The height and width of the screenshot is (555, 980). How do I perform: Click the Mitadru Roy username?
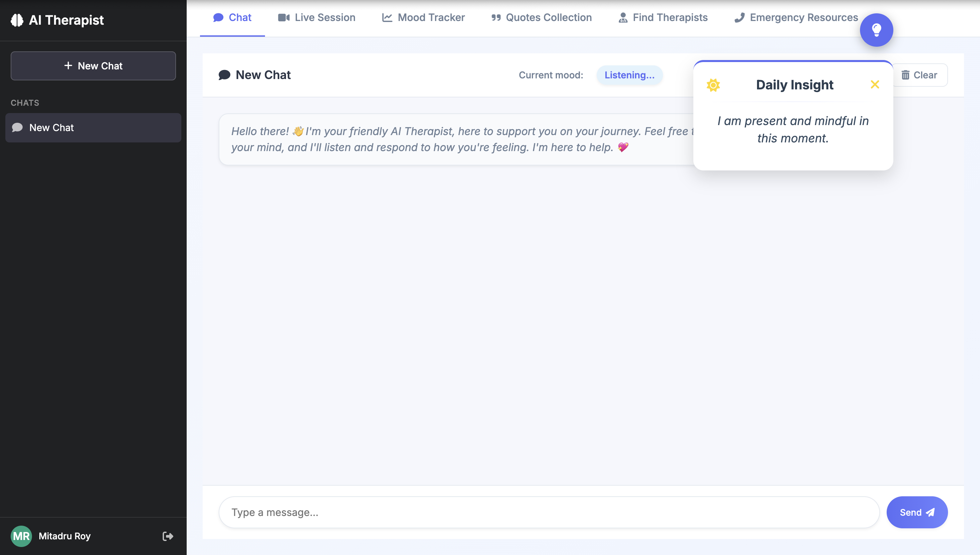coord(65,536)
